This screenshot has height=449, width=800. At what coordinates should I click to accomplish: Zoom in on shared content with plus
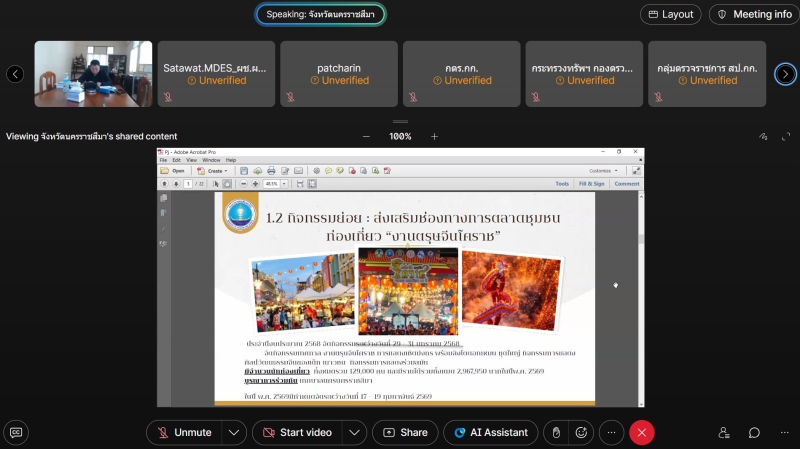coord(434,136)
